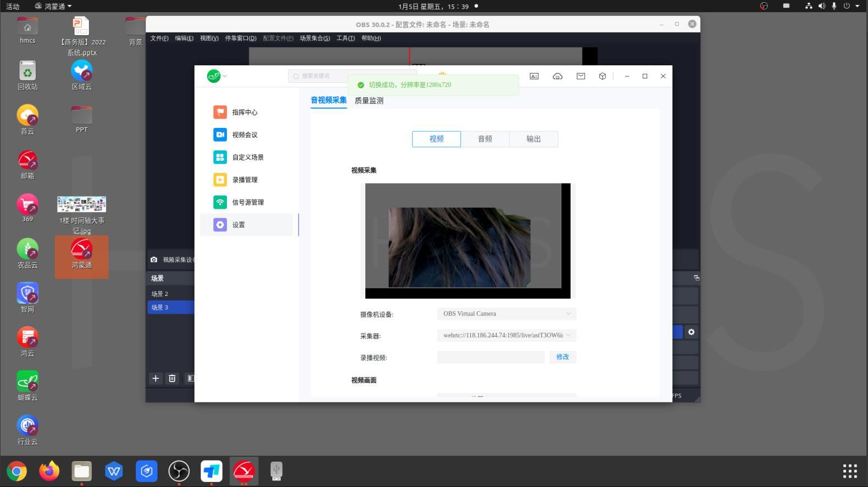This screenshot has height=487, width=868.
Task: Click the cube icon in app header
Action: pos(603,76)
